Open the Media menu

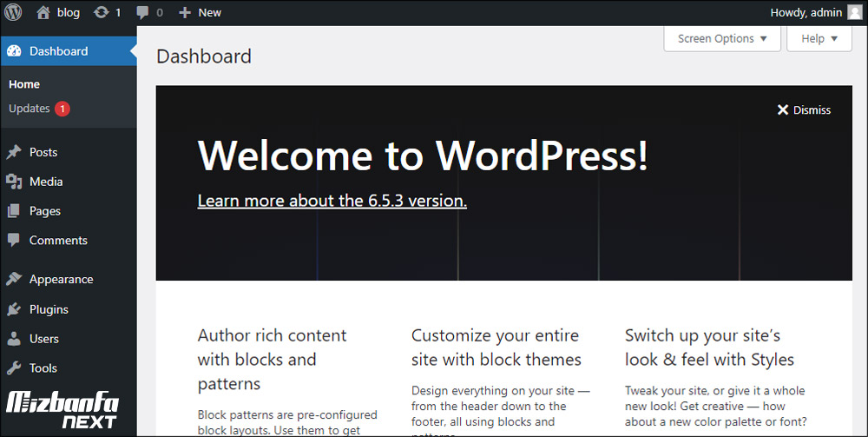(69, 182)
